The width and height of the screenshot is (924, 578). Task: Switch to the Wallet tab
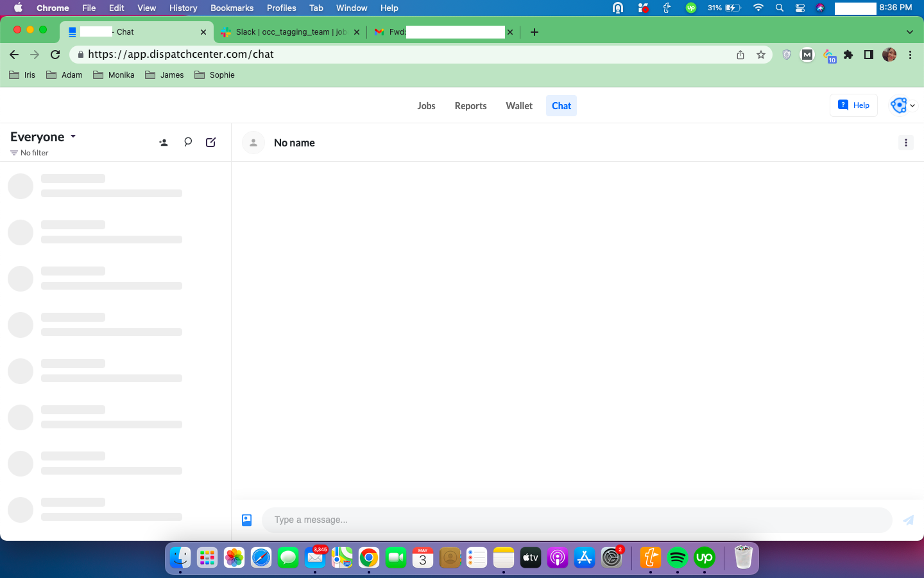click(519, 106)
